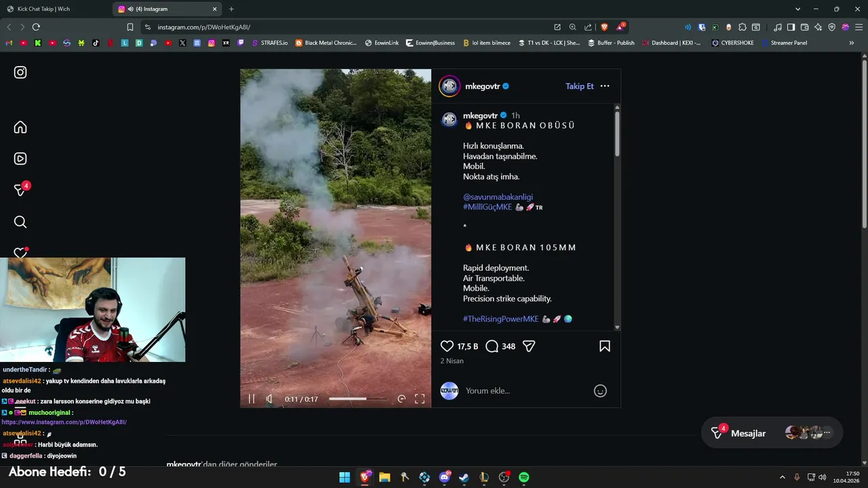Open #MilliGüçMKE hashtag link
This screenshot has width=868, height=488.
pyautogui.click(x=488, y=207)
